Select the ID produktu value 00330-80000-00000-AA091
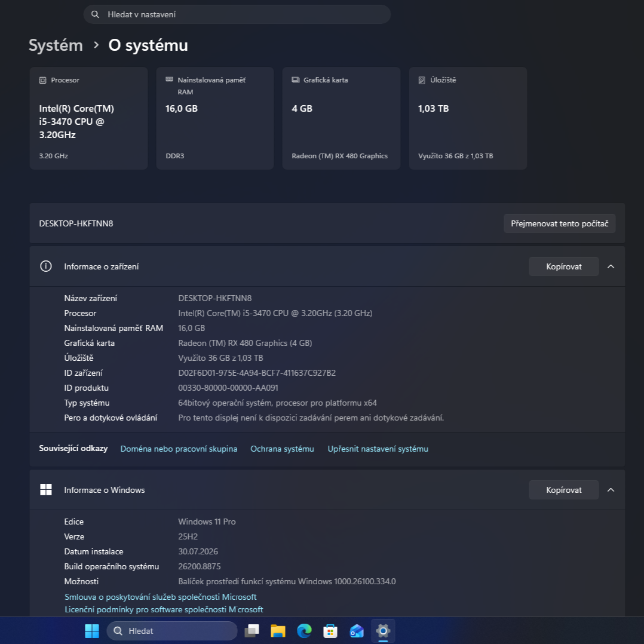The width and height of the screenshot is (644, 644). point(228,388)
